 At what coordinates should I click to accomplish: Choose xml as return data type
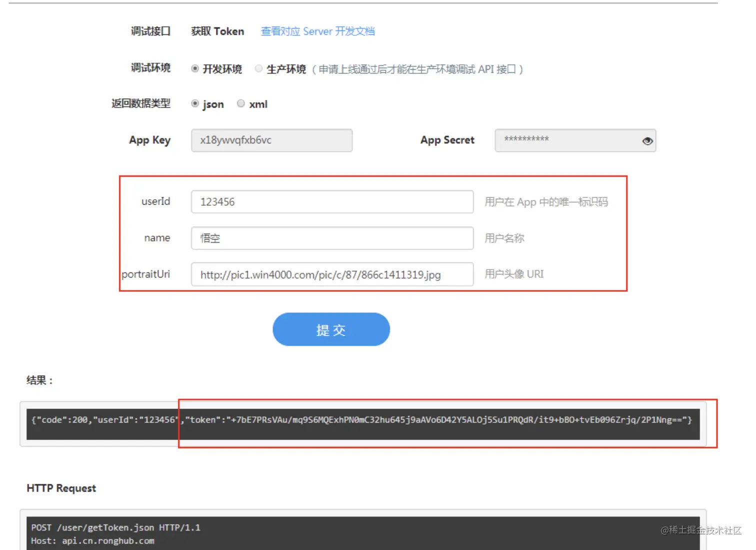point(240,103)
